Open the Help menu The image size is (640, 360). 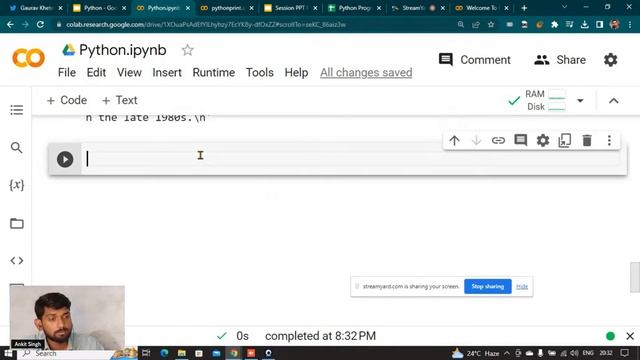click(296, 73)
